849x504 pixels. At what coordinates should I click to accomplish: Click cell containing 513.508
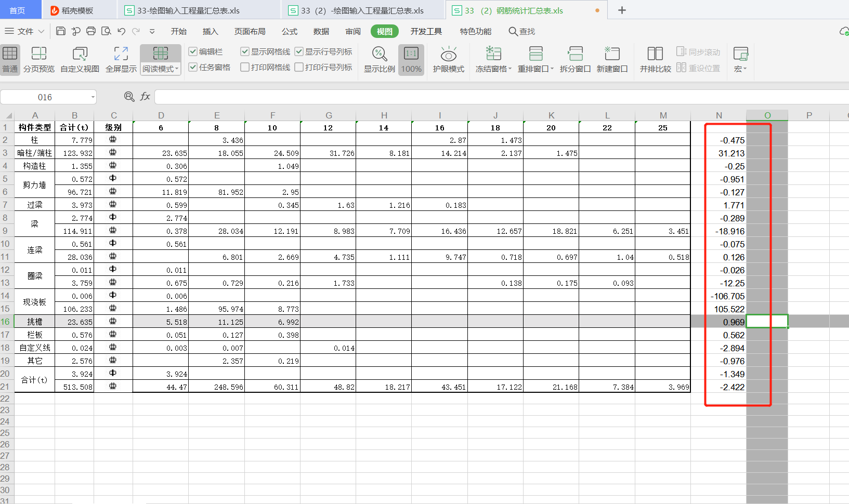tap(74, 387)
